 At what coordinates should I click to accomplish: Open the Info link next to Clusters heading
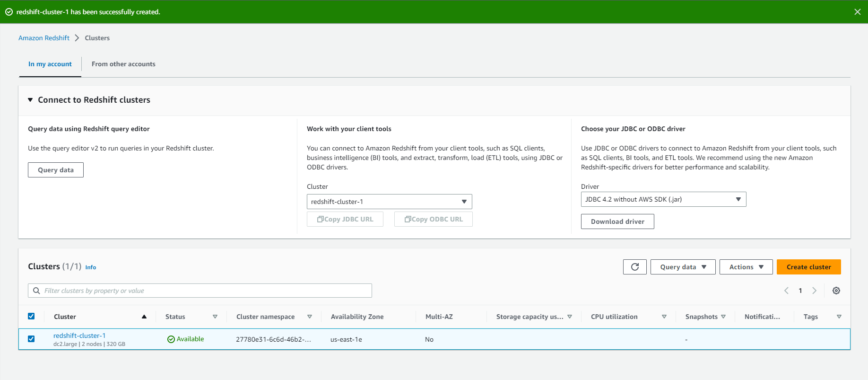coord(91,267)
